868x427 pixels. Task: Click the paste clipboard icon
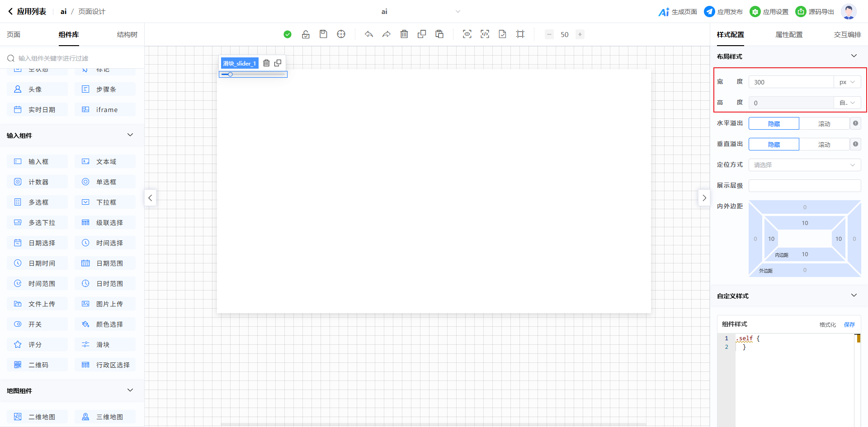(x=439, y=34)
